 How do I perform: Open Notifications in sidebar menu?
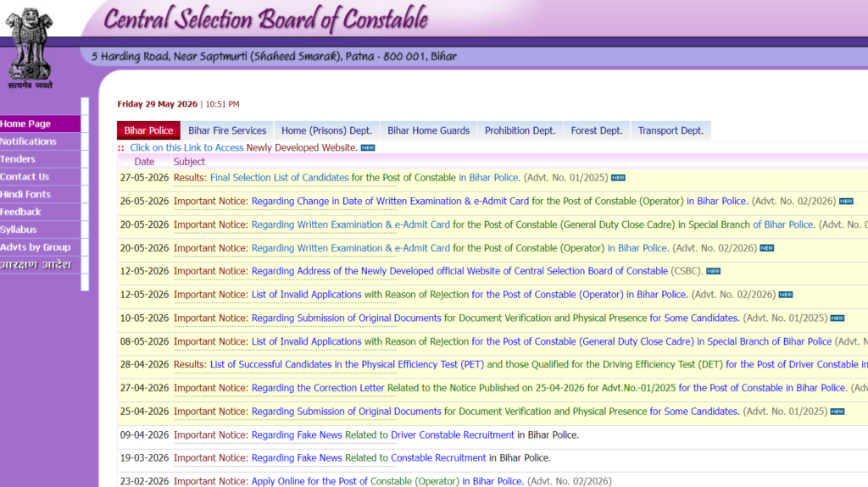tap(41, 141)
